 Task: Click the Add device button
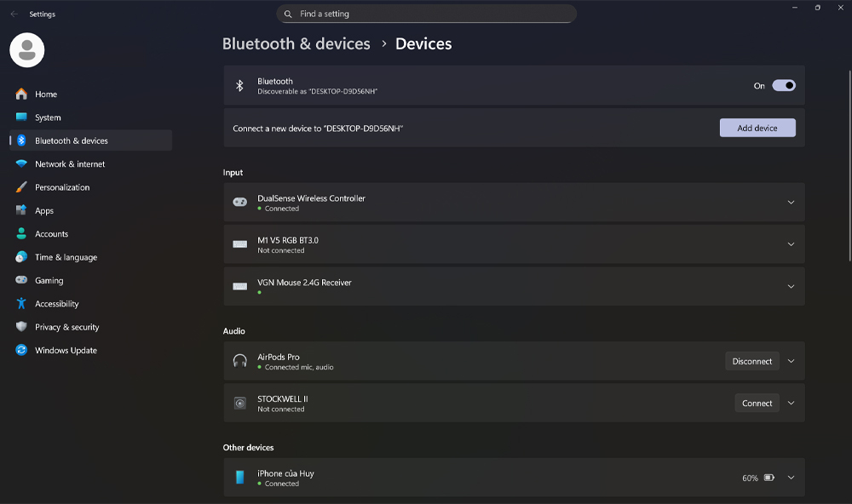click(x=757, y=127)
